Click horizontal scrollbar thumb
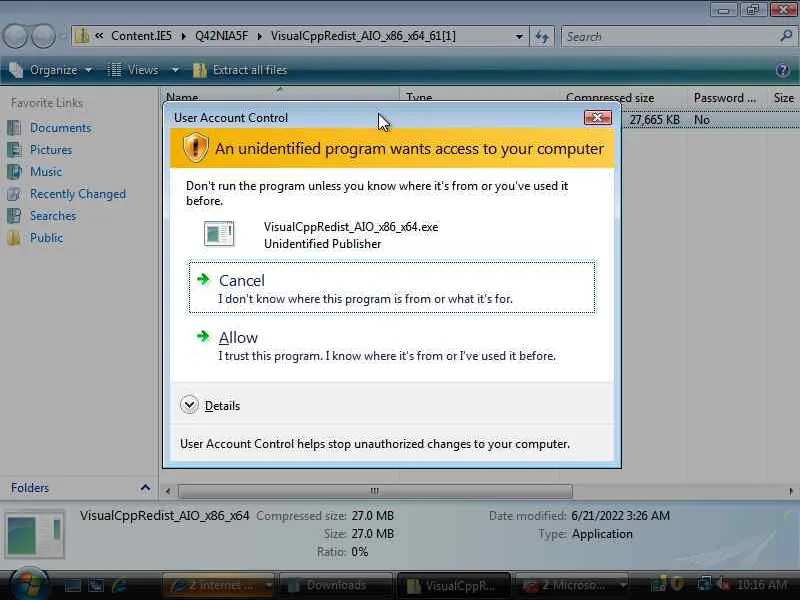 pyautogui.click(x=375, y=491)
